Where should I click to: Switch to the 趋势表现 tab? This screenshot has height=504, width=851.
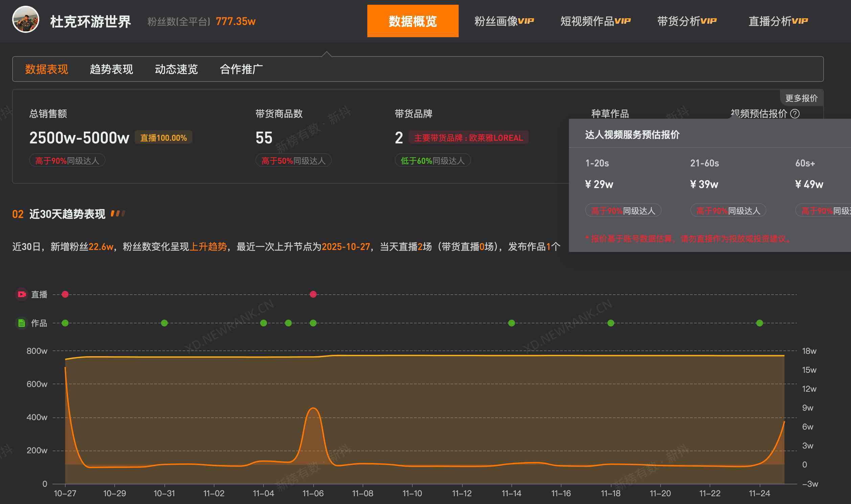click(111, 69)
